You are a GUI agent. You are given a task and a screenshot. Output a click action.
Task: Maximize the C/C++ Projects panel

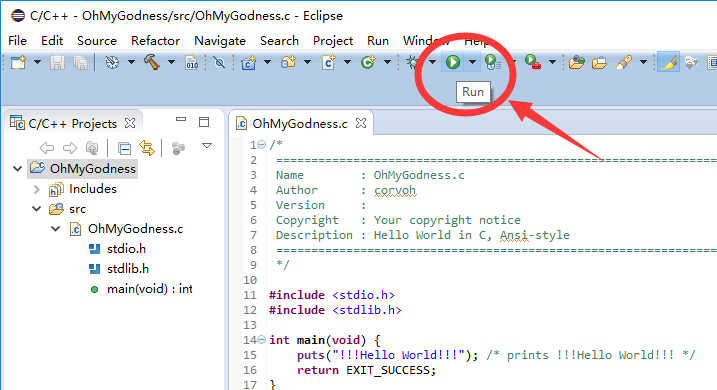pos(204,122)
